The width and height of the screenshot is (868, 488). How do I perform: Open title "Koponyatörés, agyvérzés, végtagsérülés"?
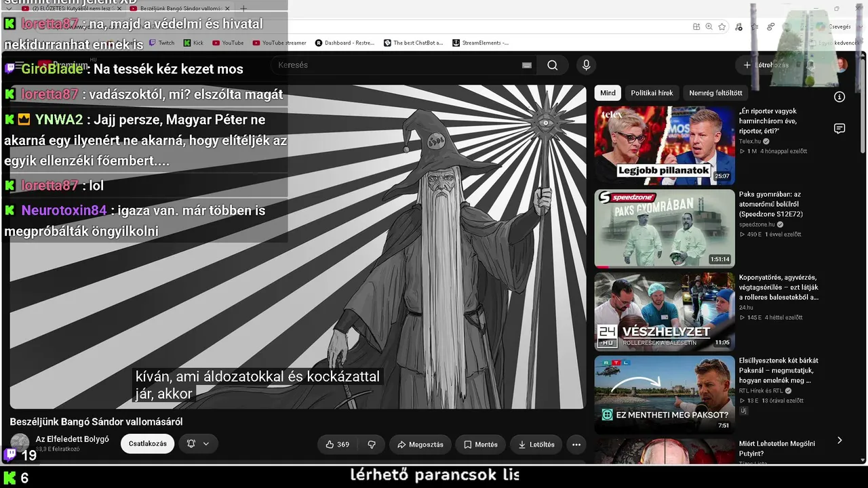[x=778, y=287]
